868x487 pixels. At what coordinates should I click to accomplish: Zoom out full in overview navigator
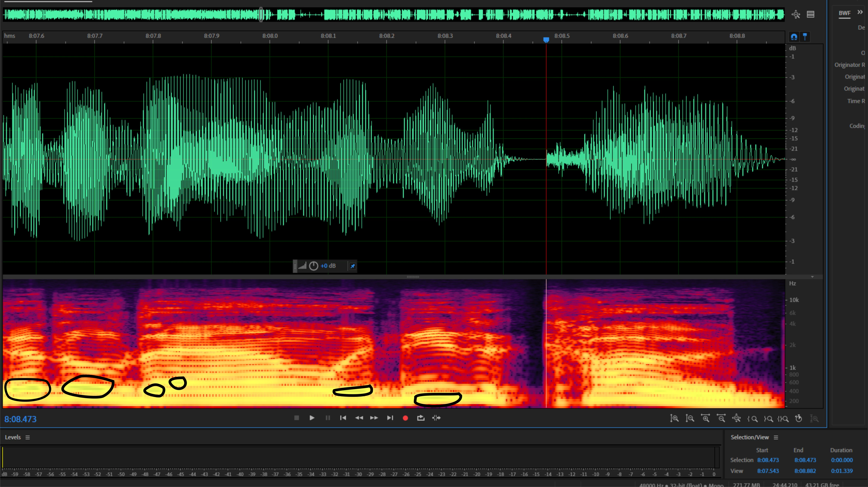796,15
